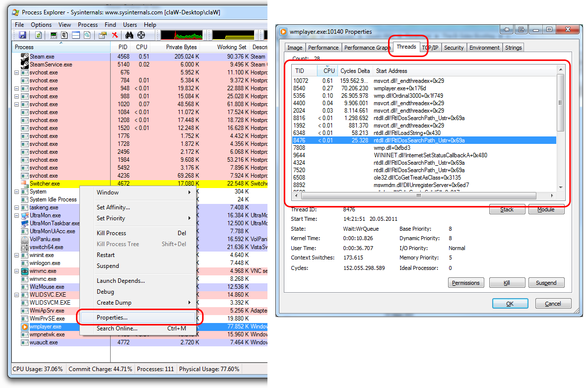Viewport: 588px width, 388px height.
Task: Click the green Refresh Now toolbar icon
Action: point(38,35)
